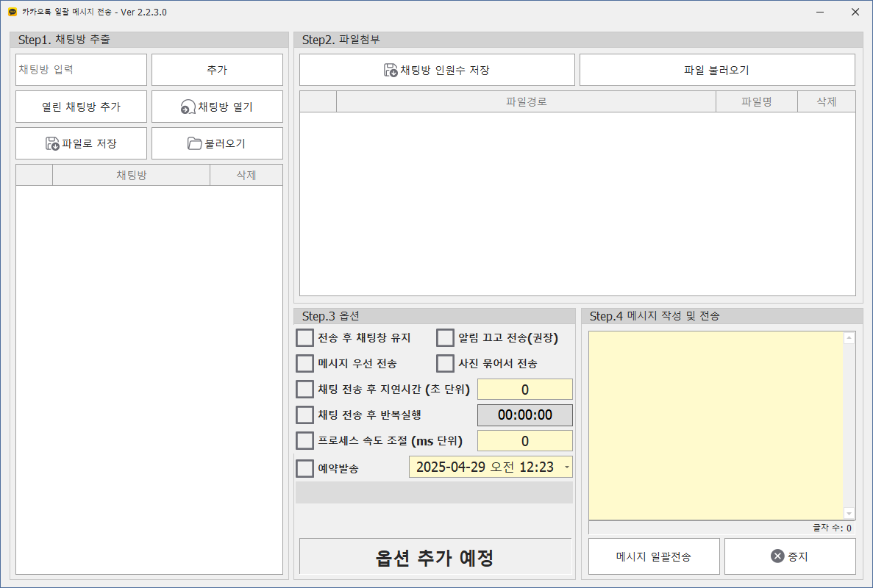Click the 글자 수: 0 counter label

(x=832, y=528)
